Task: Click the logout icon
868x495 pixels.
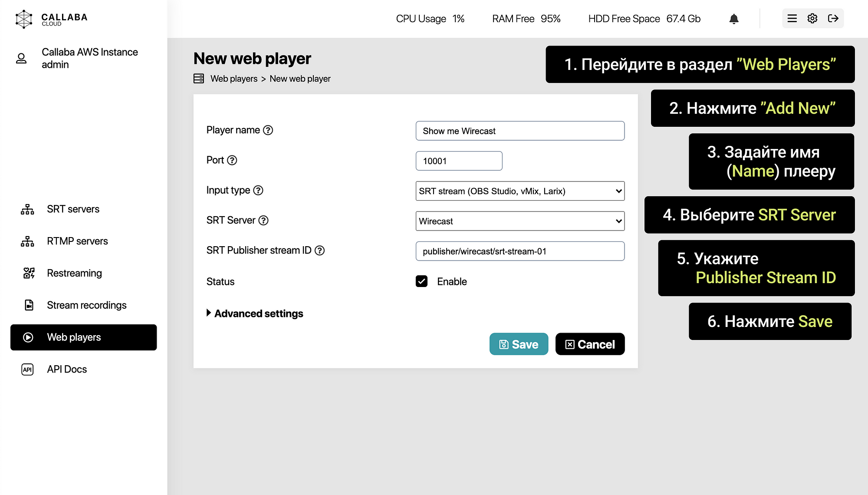Action: pos(833,18)
